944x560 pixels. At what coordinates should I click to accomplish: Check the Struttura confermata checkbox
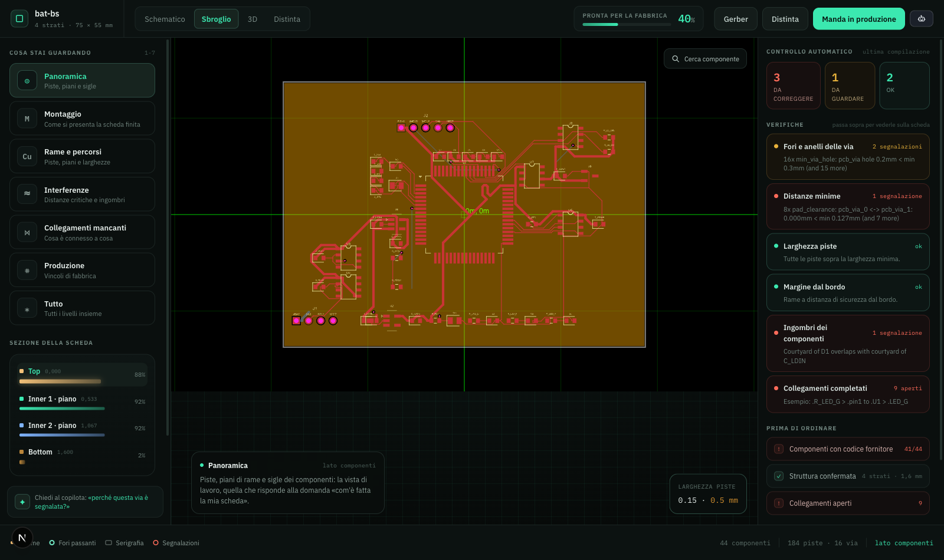779,476
